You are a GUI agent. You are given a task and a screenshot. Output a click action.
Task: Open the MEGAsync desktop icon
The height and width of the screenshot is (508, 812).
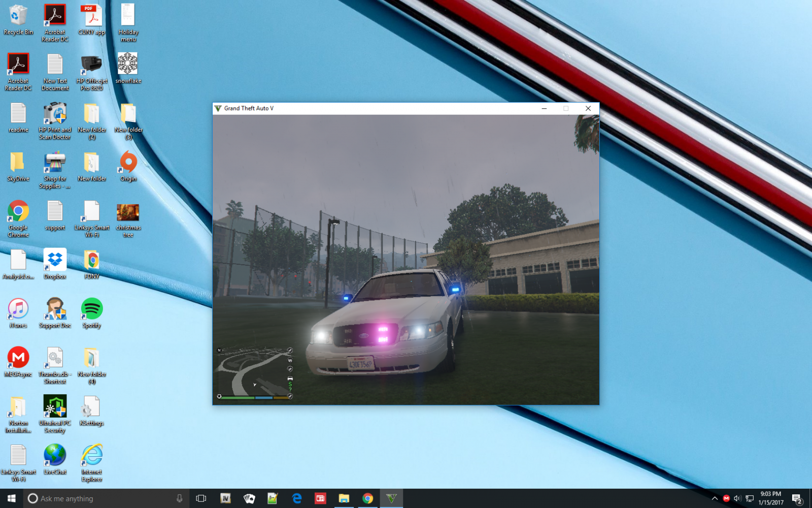click(18, 358)
